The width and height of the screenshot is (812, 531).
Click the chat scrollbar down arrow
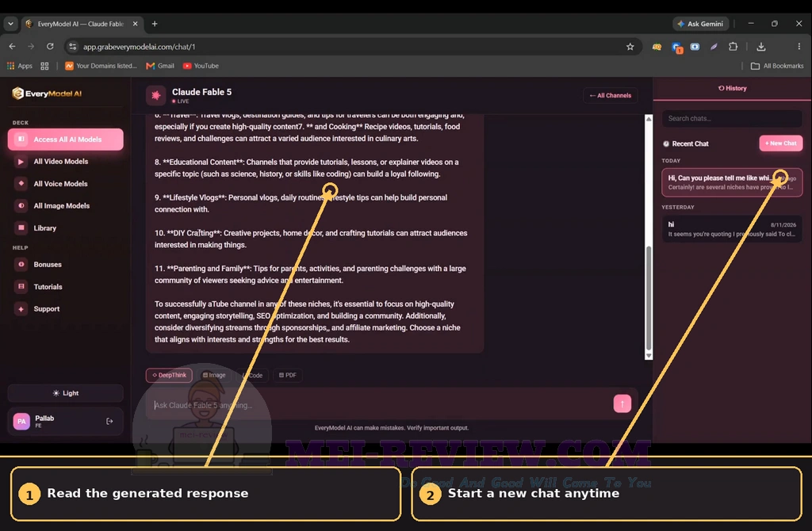pyautogui.click(x=649, y=356)
